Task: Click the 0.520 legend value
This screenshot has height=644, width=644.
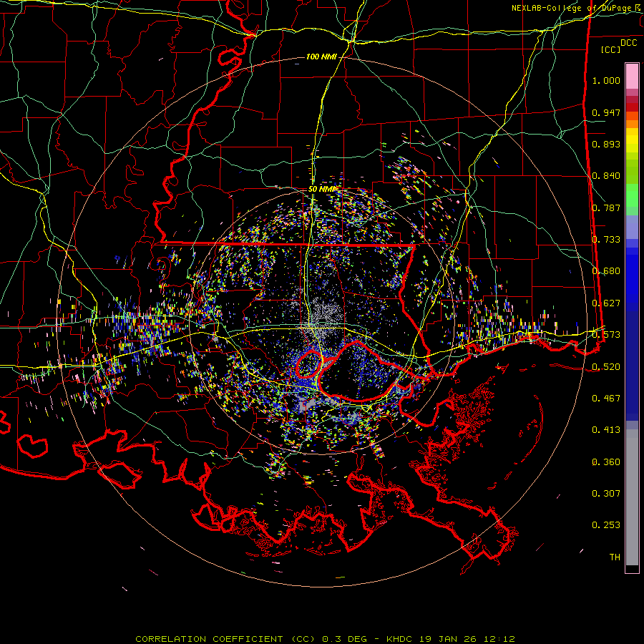Action: 606,367
